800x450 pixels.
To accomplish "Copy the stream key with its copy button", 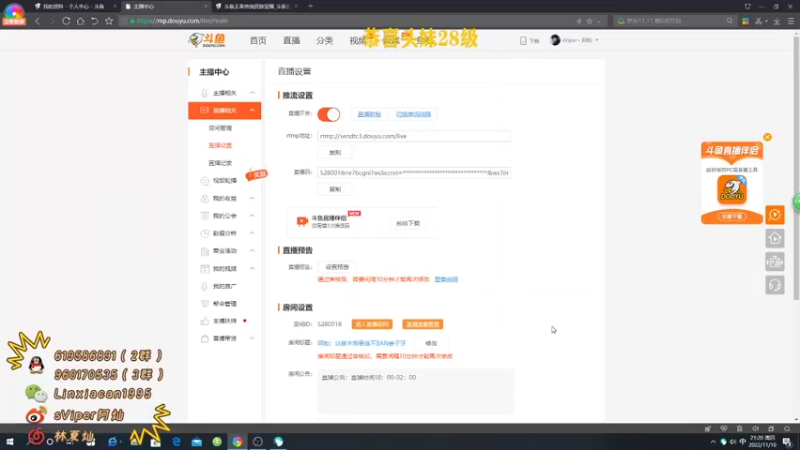I will click(335, 189).
